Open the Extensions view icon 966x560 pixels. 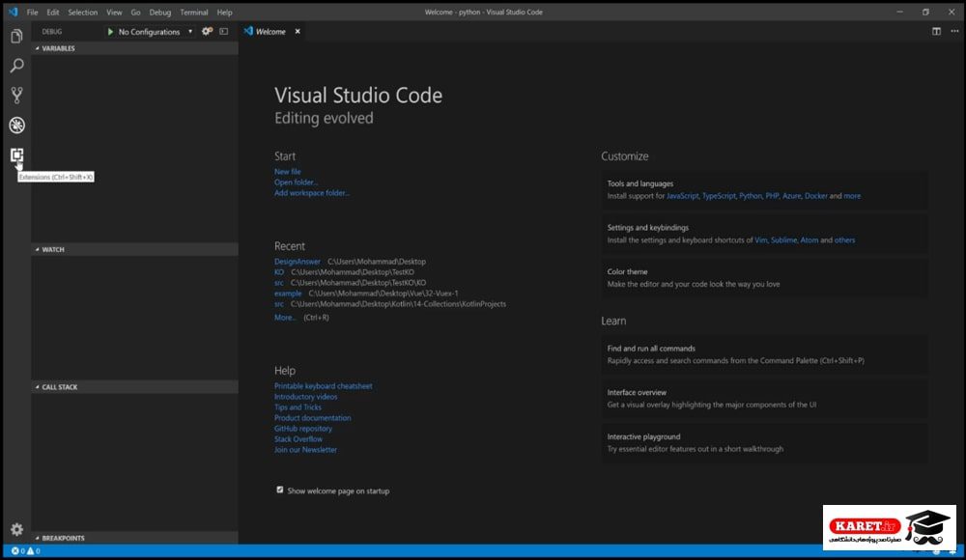16,154
